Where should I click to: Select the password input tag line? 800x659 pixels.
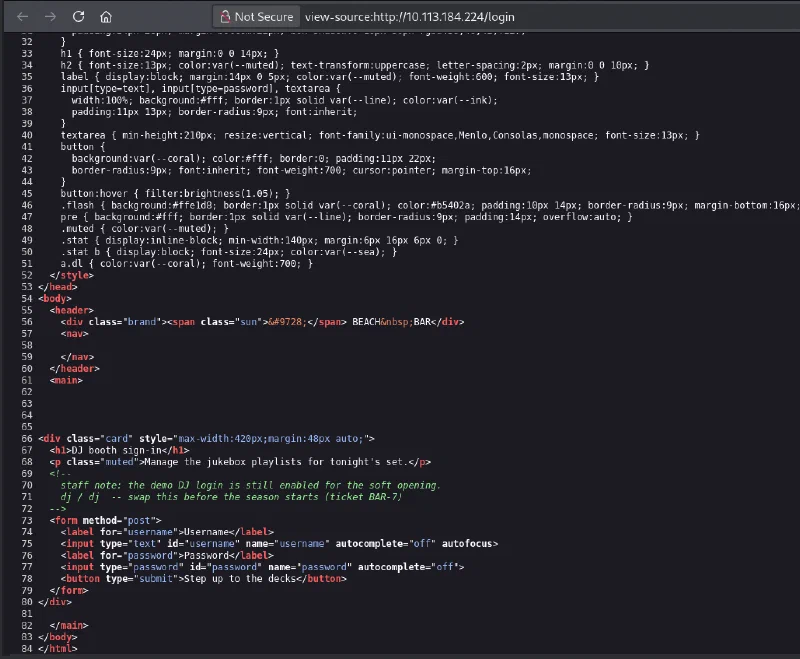262,567
